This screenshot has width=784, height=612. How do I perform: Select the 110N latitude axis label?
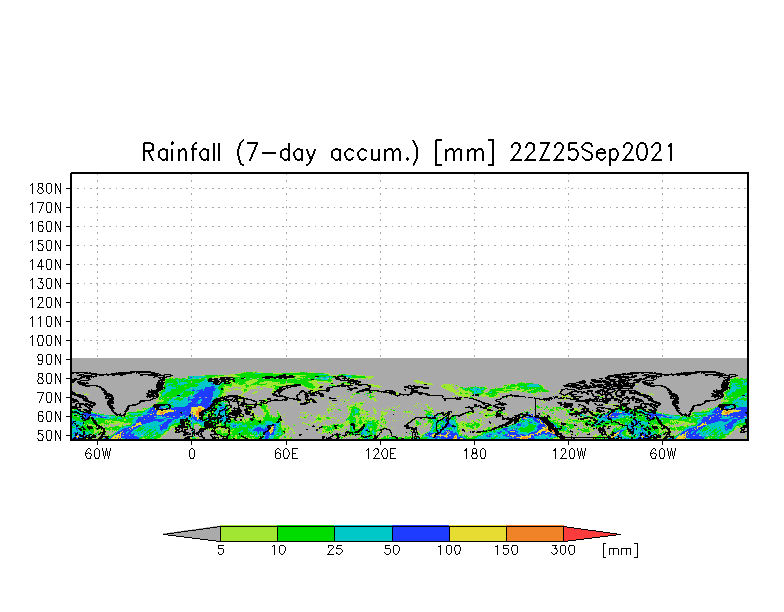(46, 322)
